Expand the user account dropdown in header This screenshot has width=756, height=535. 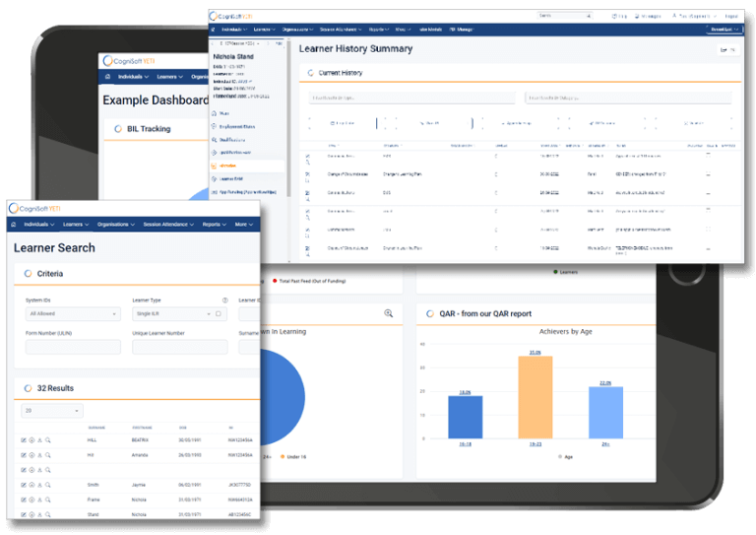(x=694, y=16)
